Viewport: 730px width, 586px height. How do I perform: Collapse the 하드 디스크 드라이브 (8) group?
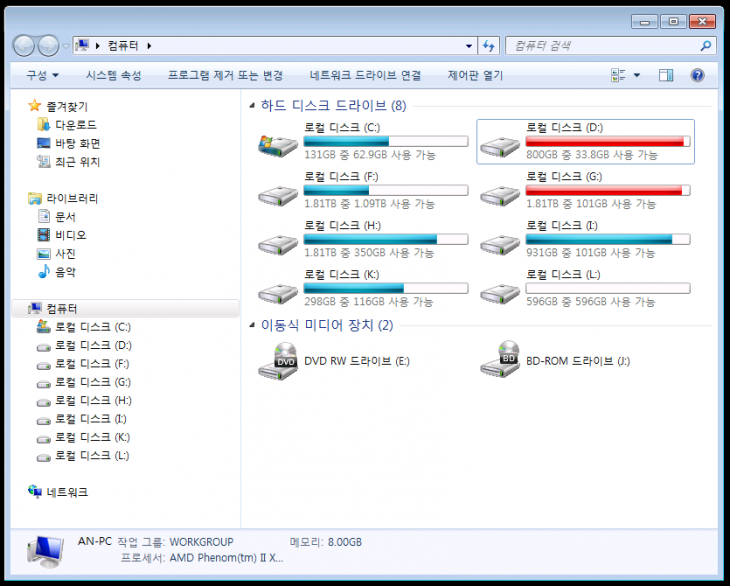pyautogui.click(x=252, y=106)
